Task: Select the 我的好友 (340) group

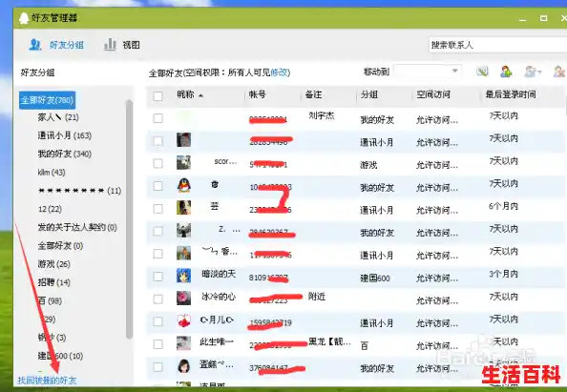Action: click(65, 155)
